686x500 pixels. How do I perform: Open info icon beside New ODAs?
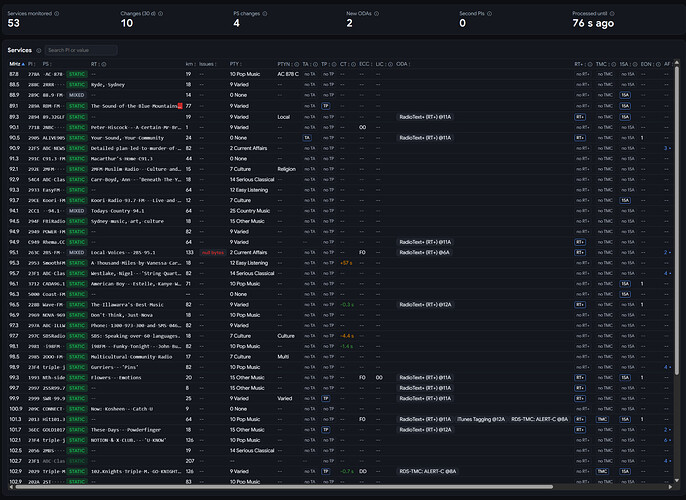point(376,14)
